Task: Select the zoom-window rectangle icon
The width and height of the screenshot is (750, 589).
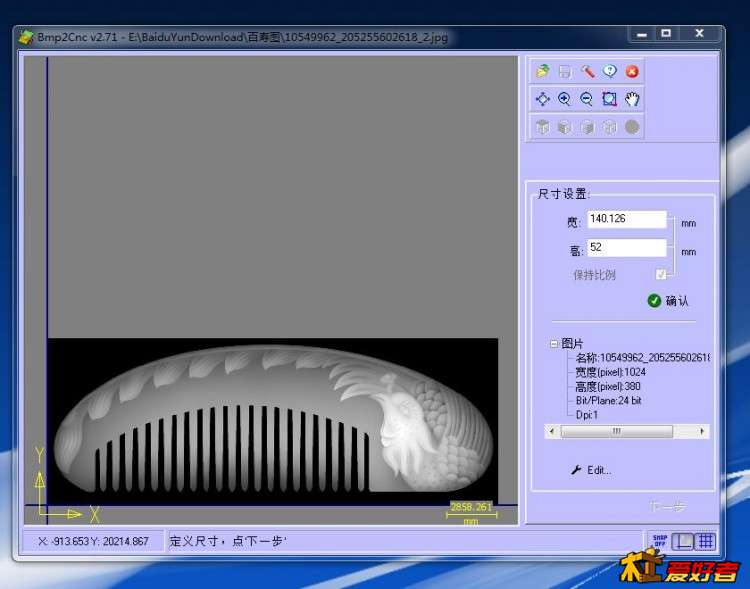Action: [609, 99]
